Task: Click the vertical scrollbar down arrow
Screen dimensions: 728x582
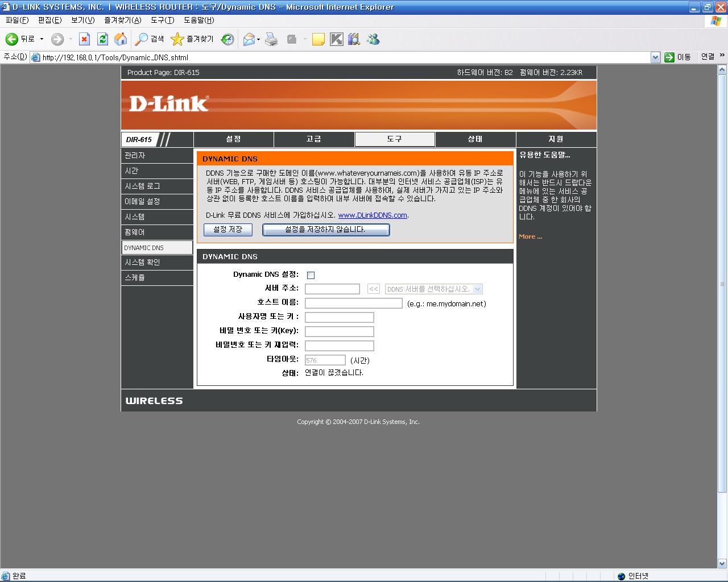Action: click(x=722, y=563)
